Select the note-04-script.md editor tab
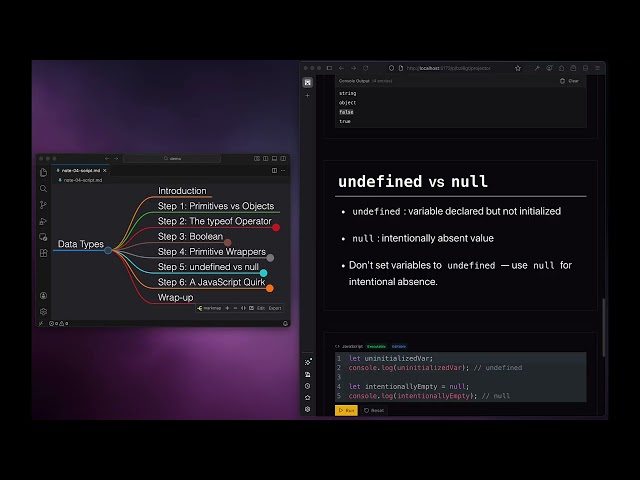The height and width of the screenshot is (480, 640). pos(81,170)
